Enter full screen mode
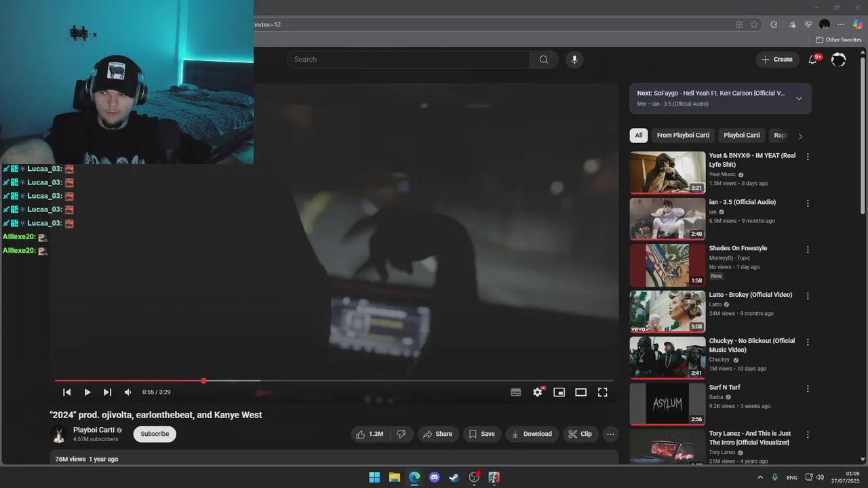Screen dimensions: 868x488 pyautogui.click(x=602, y=392)
